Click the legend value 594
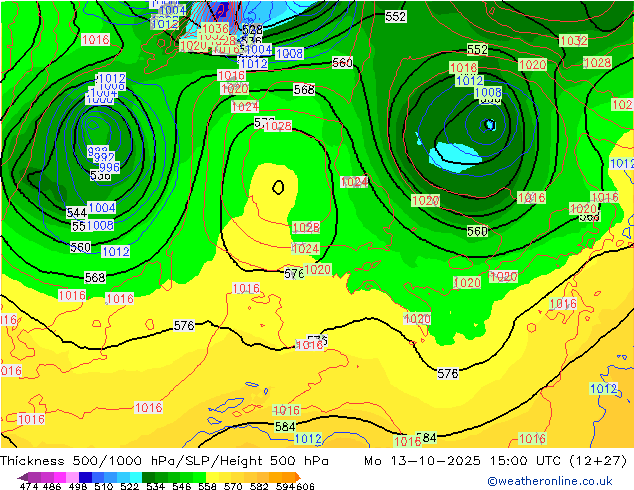634x490 pixels. (x=285, y=486)
